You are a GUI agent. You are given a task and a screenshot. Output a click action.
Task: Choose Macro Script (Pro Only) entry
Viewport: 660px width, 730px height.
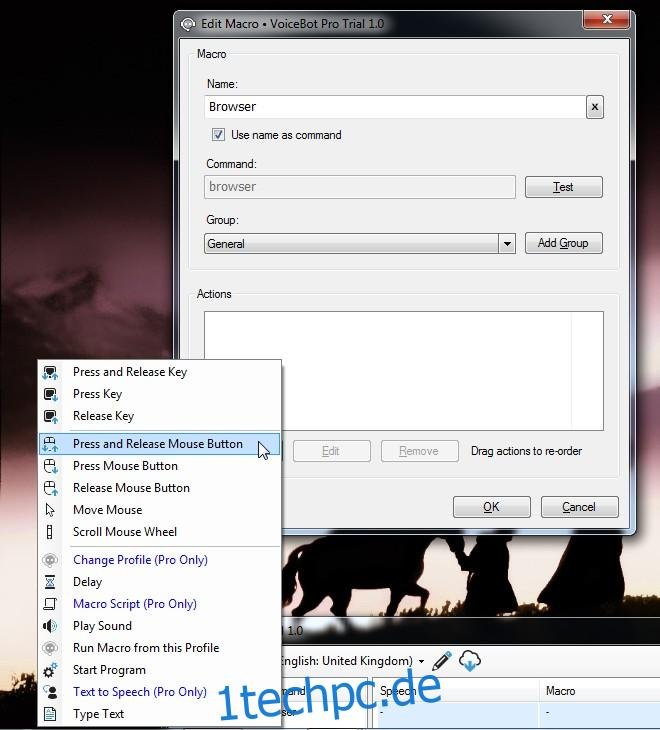click(160, 603)
